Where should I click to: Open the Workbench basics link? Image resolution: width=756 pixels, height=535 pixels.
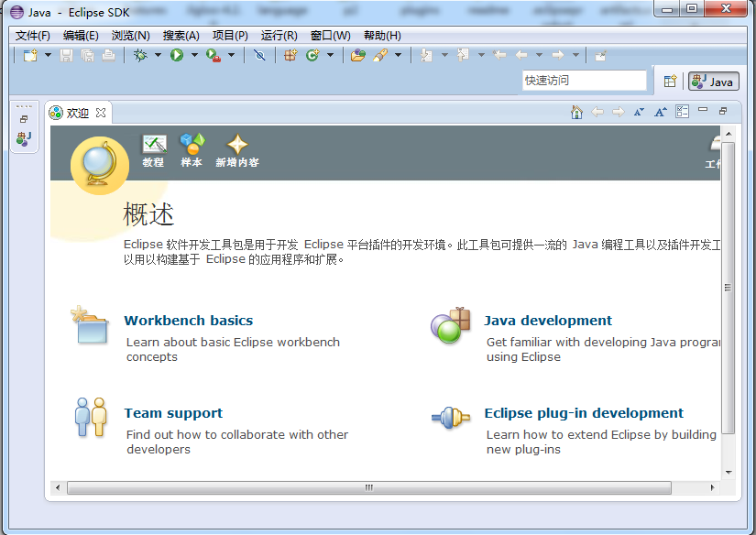(x=188, y=321)
